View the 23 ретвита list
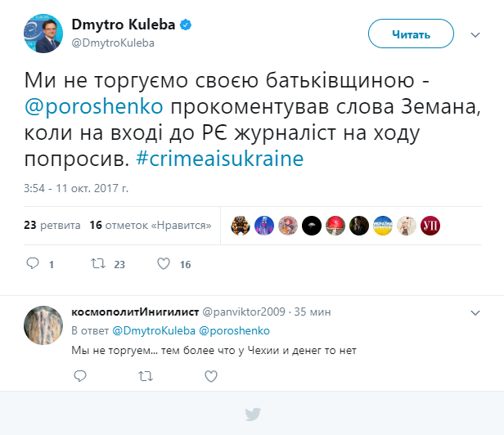The image size is (504, 435). (x=52, y=225)
